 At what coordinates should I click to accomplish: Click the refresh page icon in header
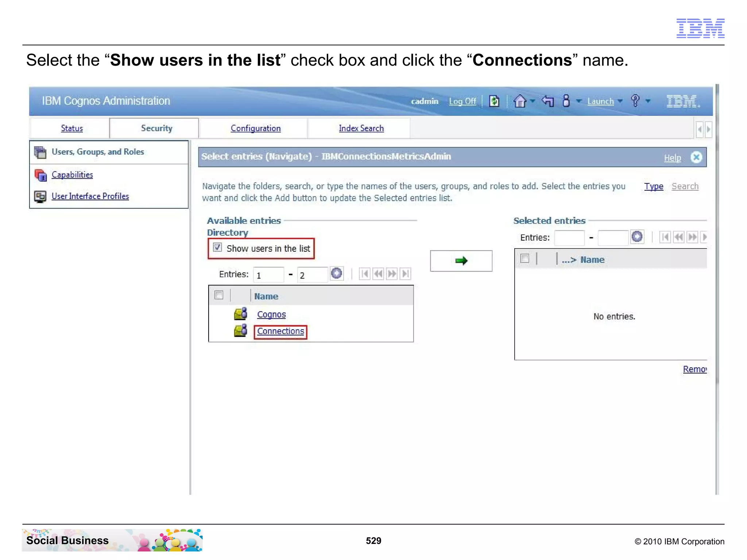pos(494,101)
